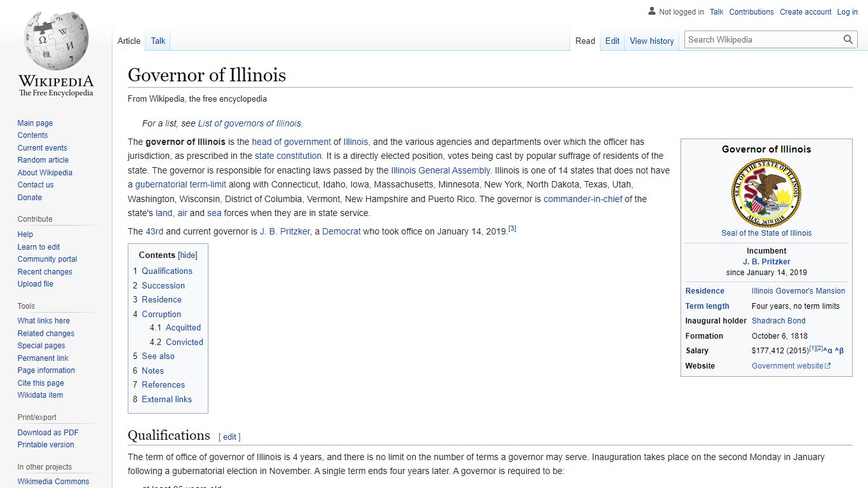Screen dimensions: 868x488
Task: Open Community portal link
Action: (x=47, y=259)
